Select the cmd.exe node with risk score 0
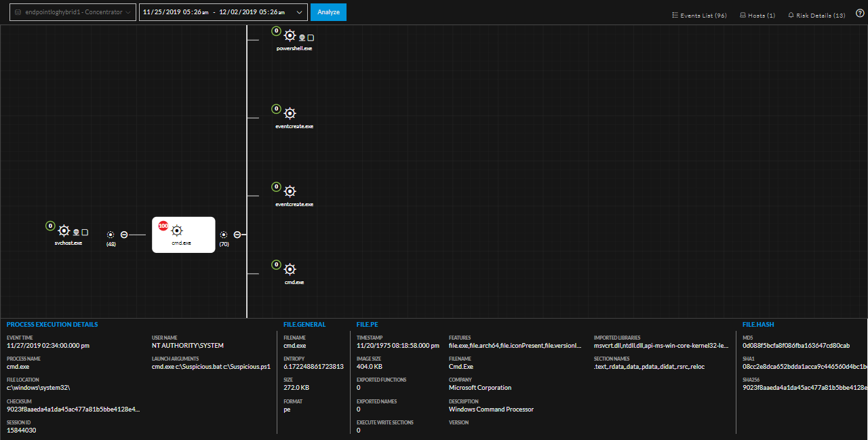Screen dimensions: 868x440 pyautogui.click(x=290, y=270)
